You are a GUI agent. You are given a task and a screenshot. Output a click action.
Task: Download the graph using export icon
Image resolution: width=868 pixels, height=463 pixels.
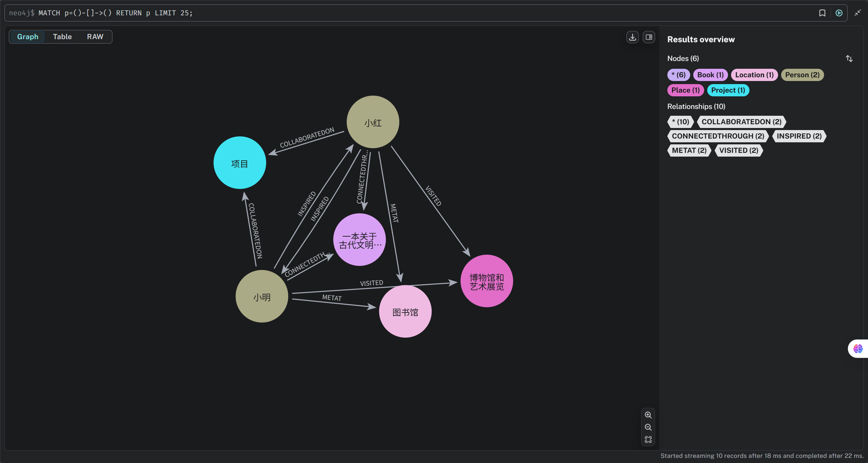coord(632,37)
